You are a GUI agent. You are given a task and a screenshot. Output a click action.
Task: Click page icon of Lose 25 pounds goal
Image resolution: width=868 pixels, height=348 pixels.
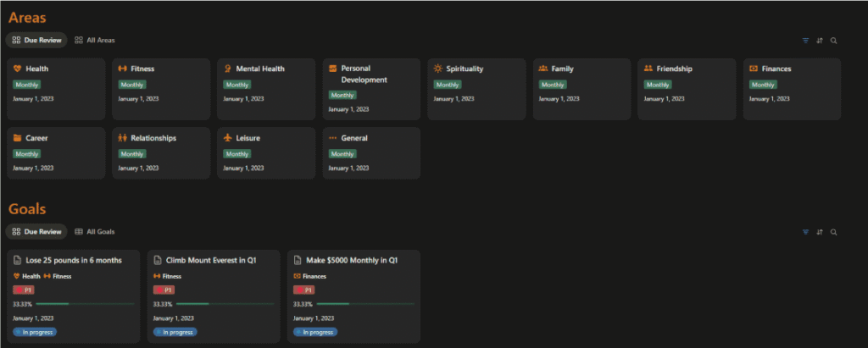click(x=17, y=260)
